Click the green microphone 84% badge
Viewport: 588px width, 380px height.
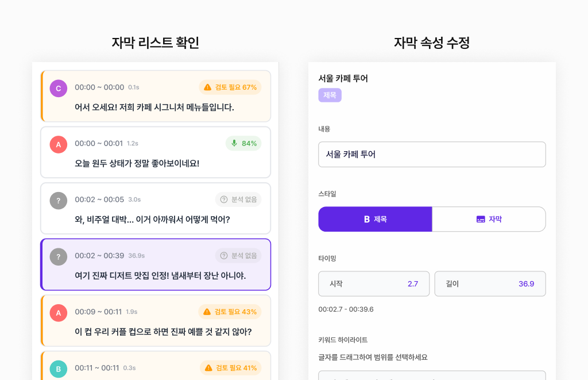coord(243,143)
